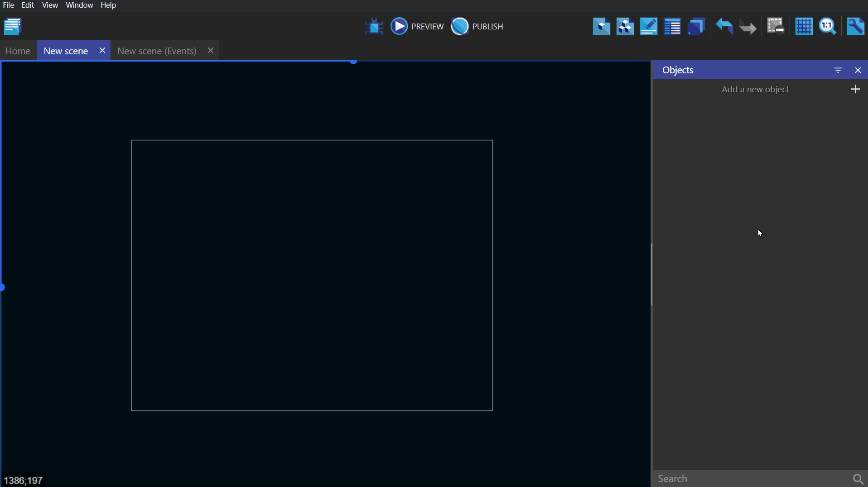Viewport: 868px width, 487px height.
Task: Open the object groups editor
Action: click(x=625, y=26)
